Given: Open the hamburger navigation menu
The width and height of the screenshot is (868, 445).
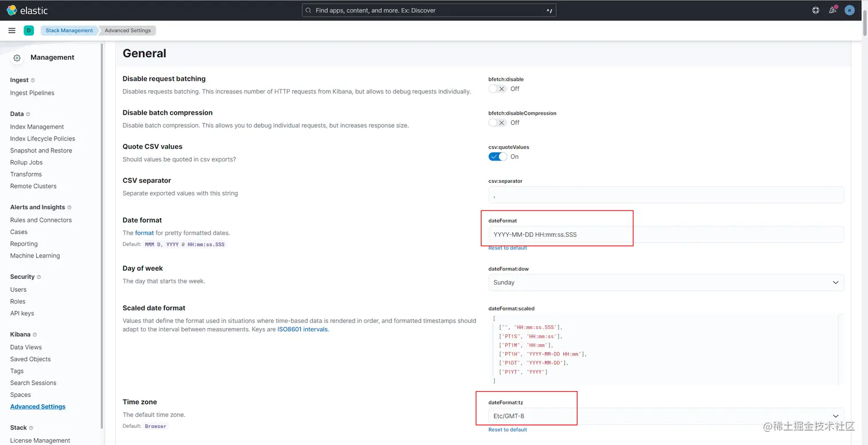Looking at the screenshot, I should [x=12, y=30].
